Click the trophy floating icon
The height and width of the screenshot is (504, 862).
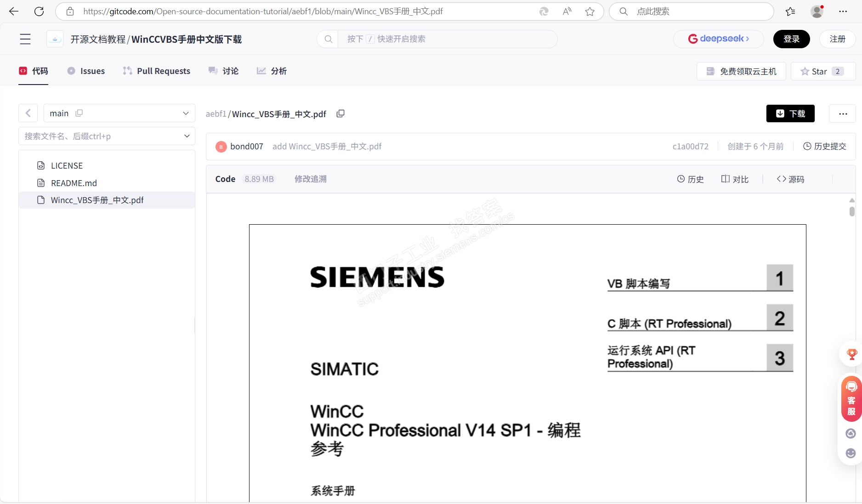[851, 354]
